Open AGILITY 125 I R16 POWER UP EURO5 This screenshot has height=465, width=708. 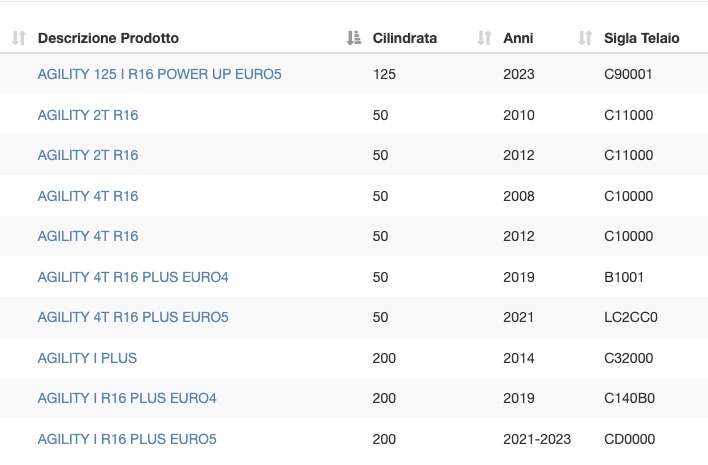pos(159,74)
